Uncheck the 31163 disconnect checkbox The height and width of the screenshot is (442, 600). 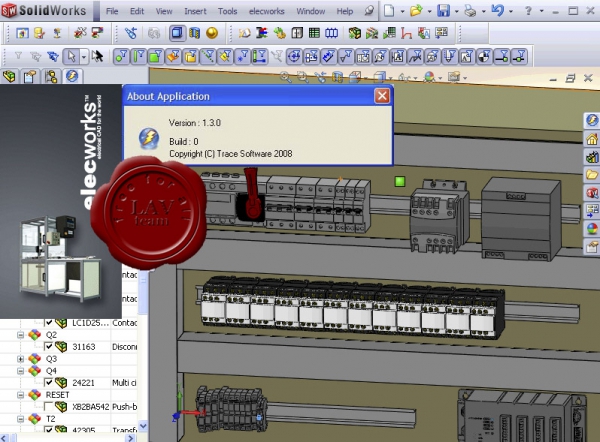(49, 347)
